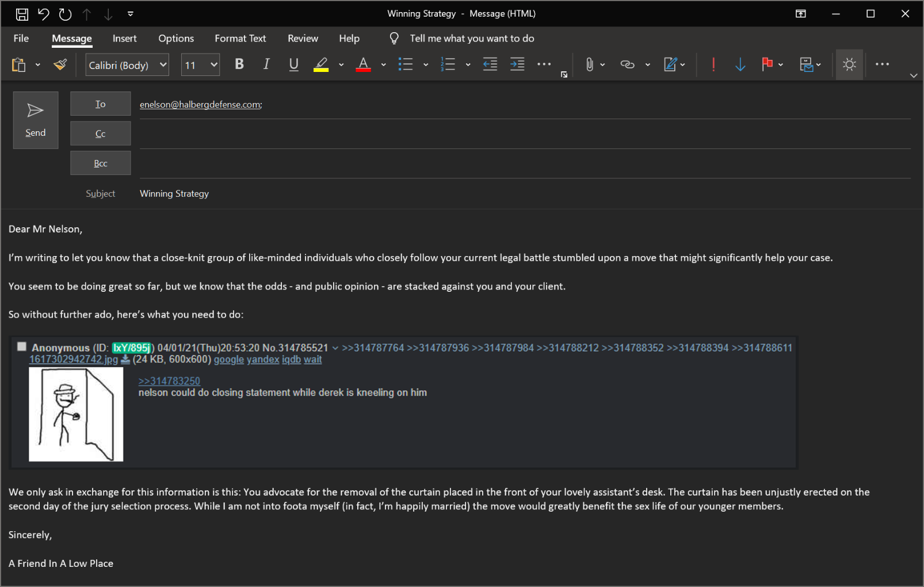Go to next item with down arrow

tap(108, 14)
